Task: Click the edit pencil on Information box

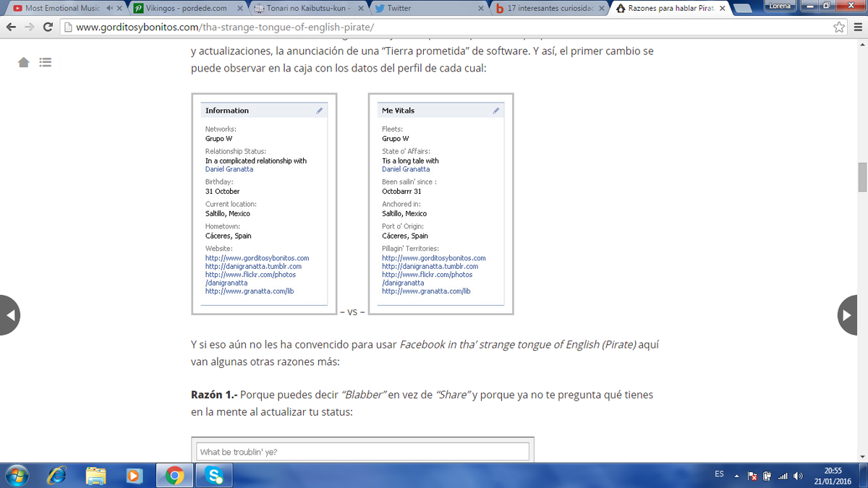Action: pos(320,111)
